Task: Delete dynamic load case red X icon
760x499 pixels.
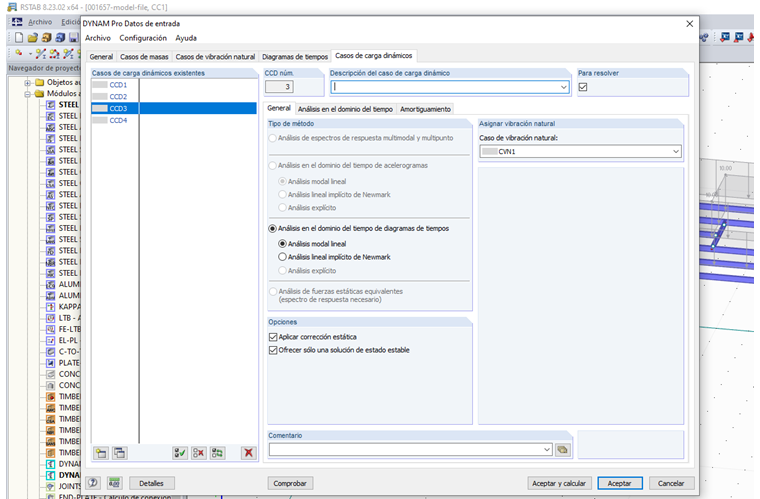Action: pyautogui.click(x=248, y=453)
